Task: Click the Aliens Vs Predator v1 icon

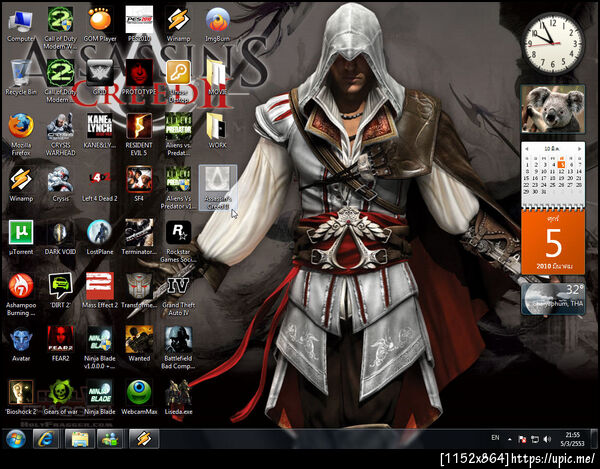Action: [178, 188]
